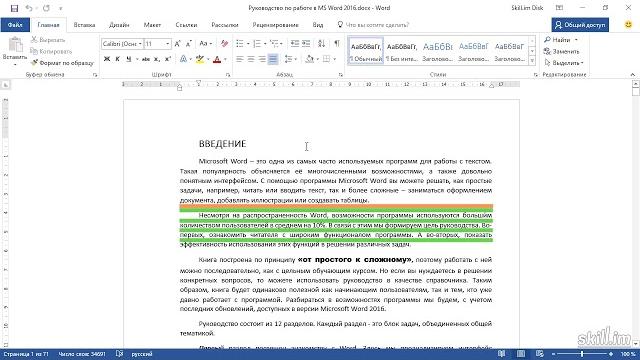Center the paragraph text
Viewport: 640px width, 360px height.
251,60
